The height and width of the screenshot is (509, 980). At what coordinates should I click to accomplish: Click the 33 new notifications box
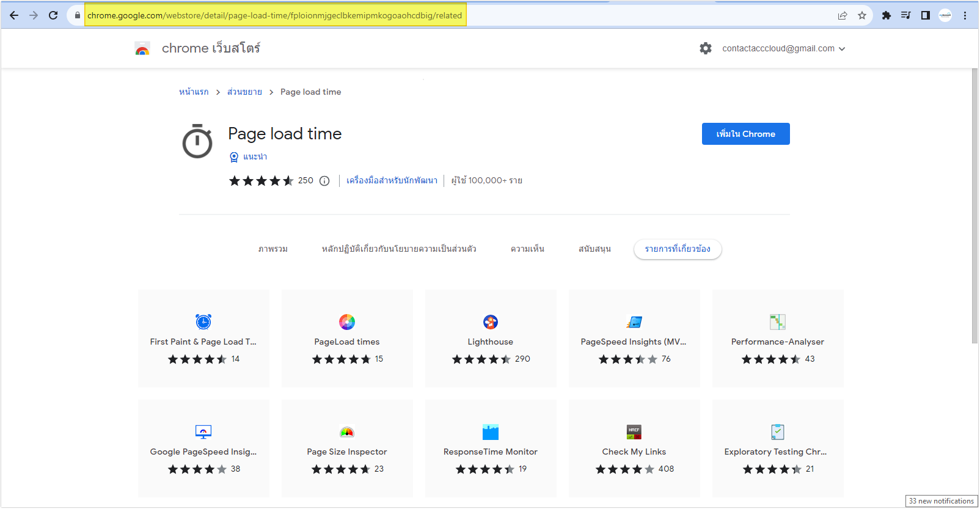[x=942, y=501]
